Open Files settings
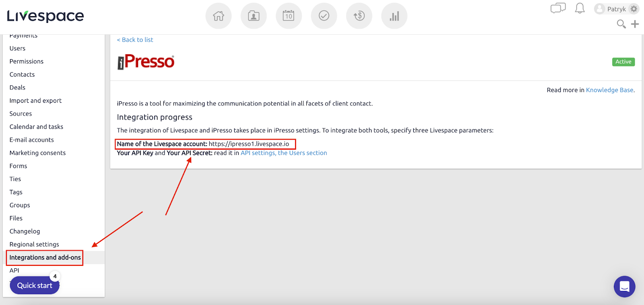 tap(16, 218)
